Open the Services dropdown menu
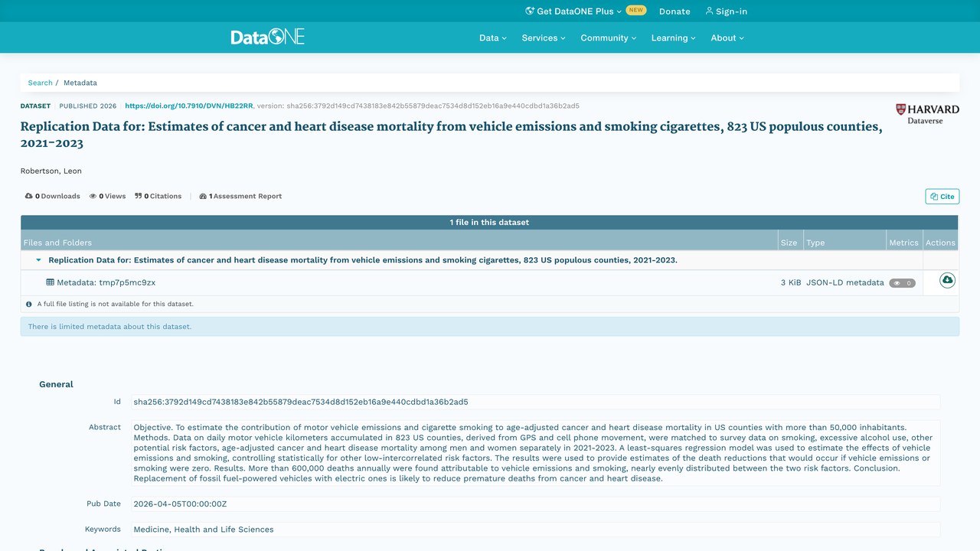The width and height of the screenshot is (980, 551). [x=544, y=37]
